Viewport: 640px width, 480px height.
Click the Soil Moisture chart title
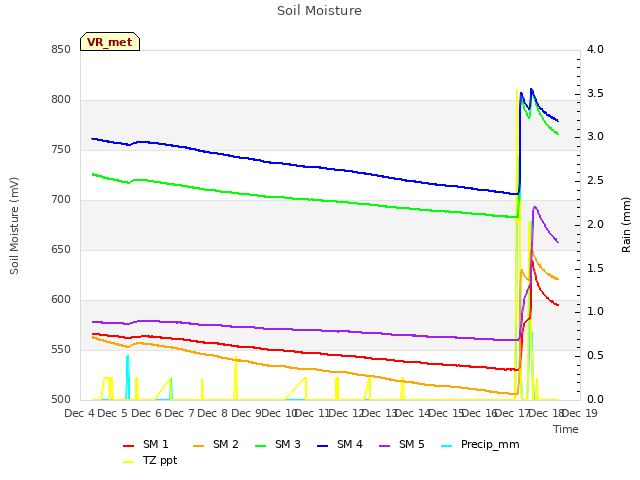point(320,11)
